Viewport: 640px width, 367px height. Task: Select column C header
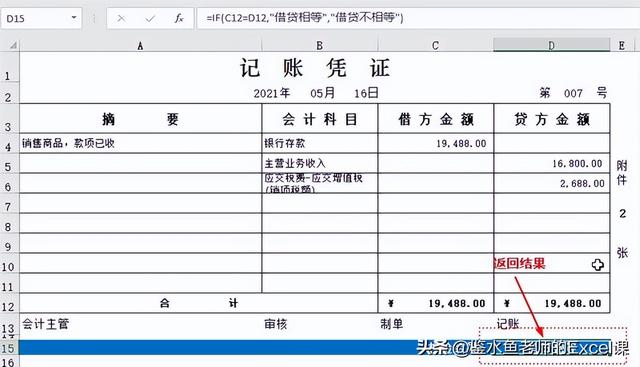point(436,45)
